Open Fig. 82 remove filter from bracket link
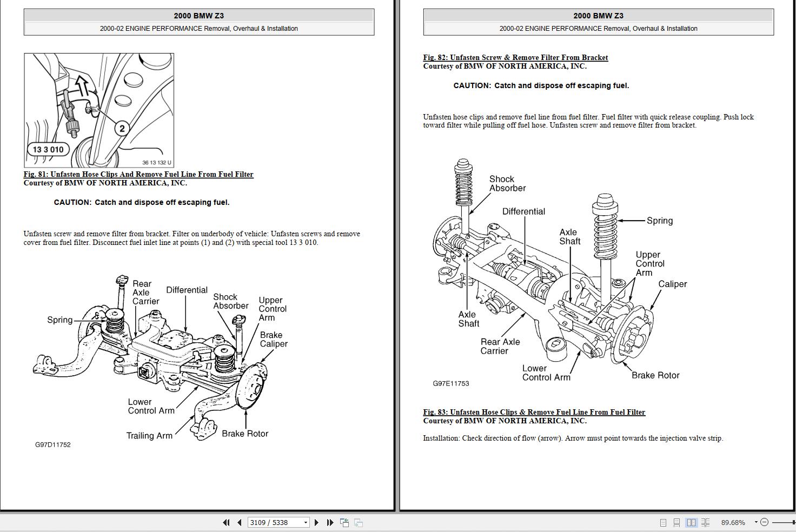Viewport: 796px width, 532px height. 515,57
